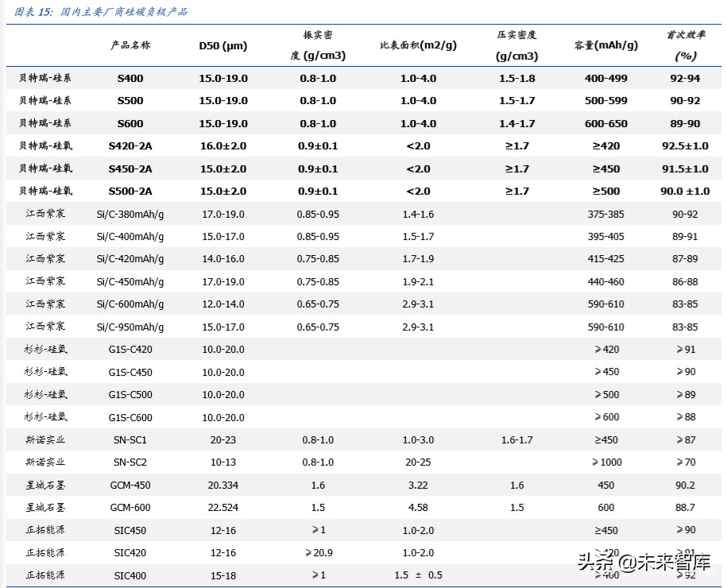The height and width of the screenshot is (588, 727).
Task: Click capacity value '375-385'
Action: click(606, 215)
